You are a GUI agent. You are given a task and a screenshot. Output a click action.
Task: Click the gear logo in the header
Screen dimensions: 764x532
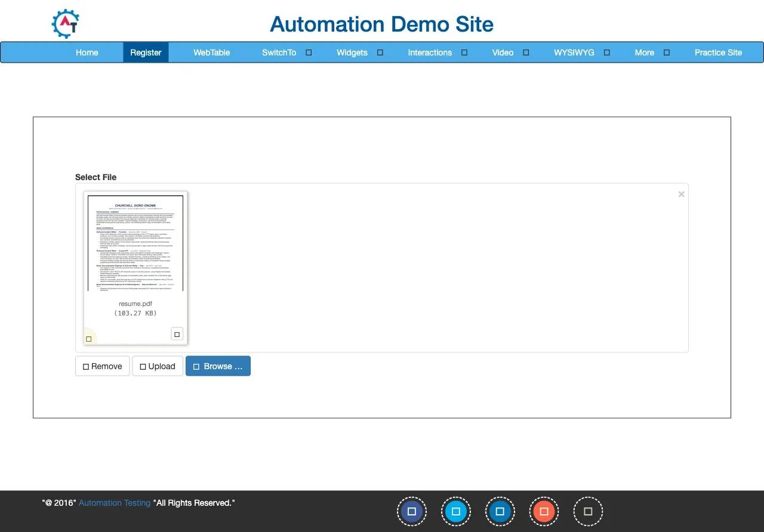pos(66,24)
